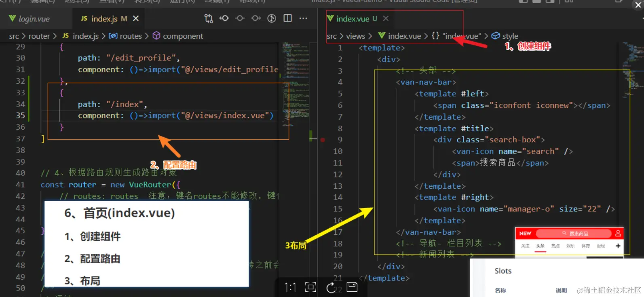Viewport: 644px width, 297px height.
Task: Click the search magnifier in red preview bar
Action: [564, 233]
